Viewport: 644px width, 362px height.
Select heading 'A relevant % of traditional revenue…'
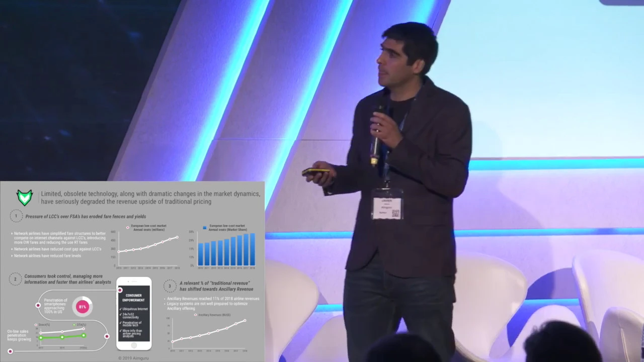(216, 286)
